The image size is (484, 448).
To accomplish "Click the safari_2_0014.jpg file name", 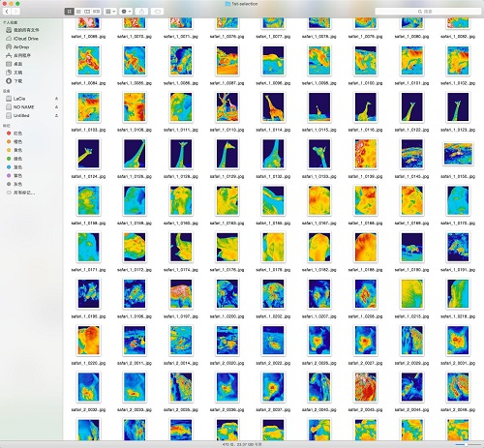I will tap(181, 363).
